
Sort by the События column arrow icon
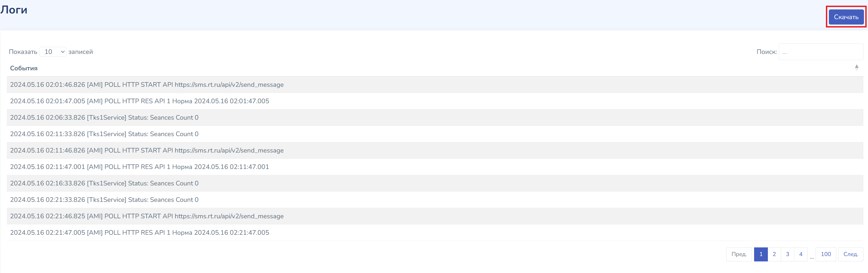click(857, 68)
